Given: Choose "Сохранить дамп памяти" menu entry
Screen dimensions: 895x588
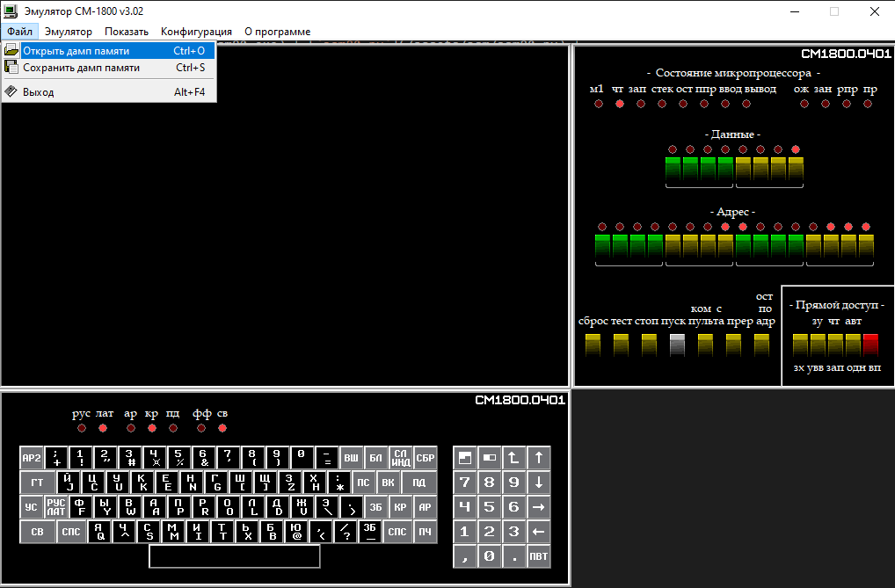Looking at the screenshot, I should click(81, 68).
